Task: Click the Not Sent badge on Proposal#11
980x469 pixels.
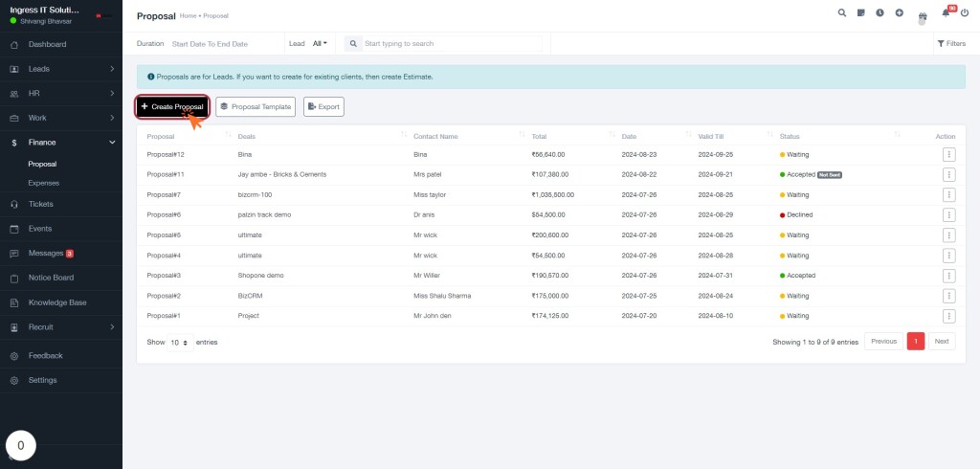Action: point(830,175)
